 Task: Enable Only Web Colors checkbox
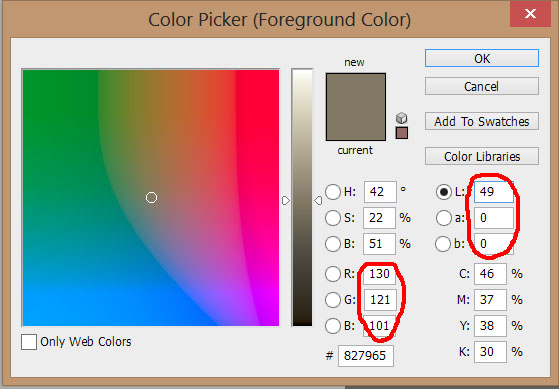[29, 342]
